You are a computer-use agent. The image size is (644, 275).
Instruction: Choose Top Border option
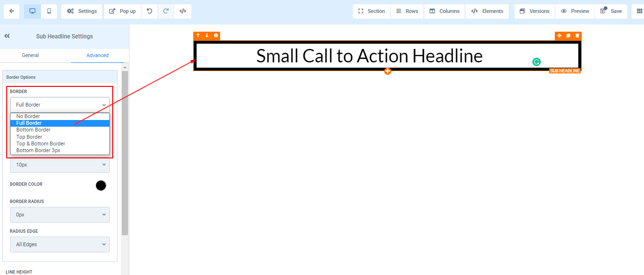coord(60,137)
